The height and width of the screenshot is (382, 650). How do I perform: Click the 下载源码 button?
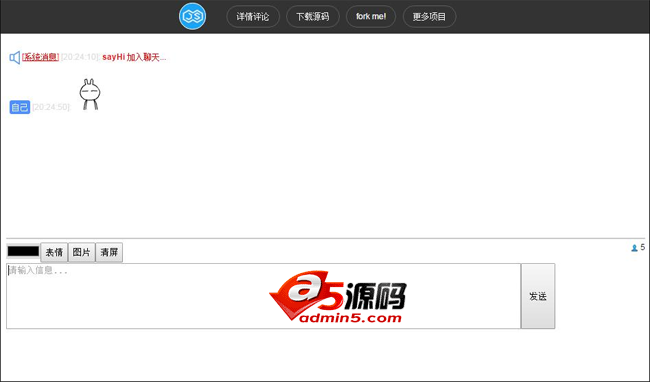pos(313,17)
